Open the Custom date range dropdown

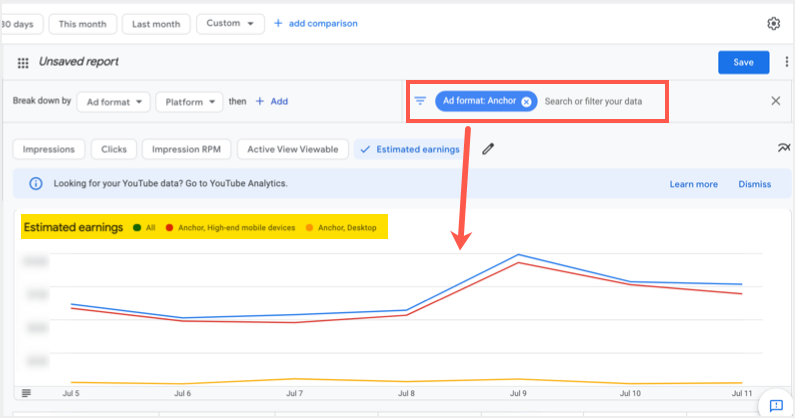click(230, 23)
